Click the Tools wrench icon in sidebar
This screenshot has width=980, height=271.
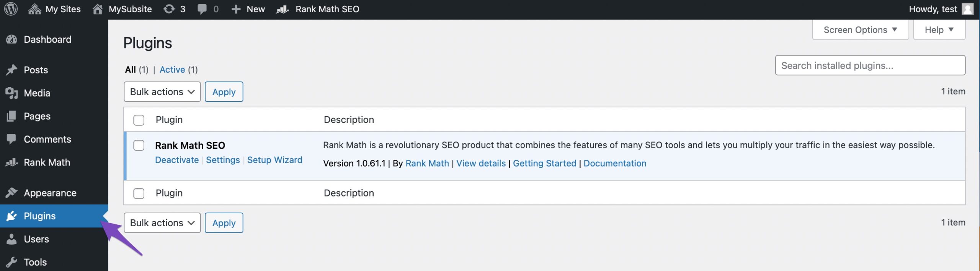tap(11, 262)
